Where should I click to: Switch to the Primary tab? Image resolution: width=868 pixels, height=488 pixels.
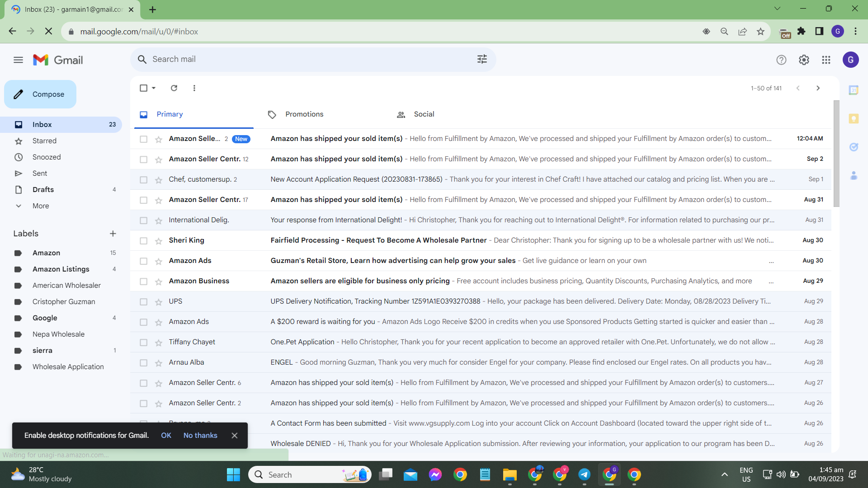[x=193, y=114]
